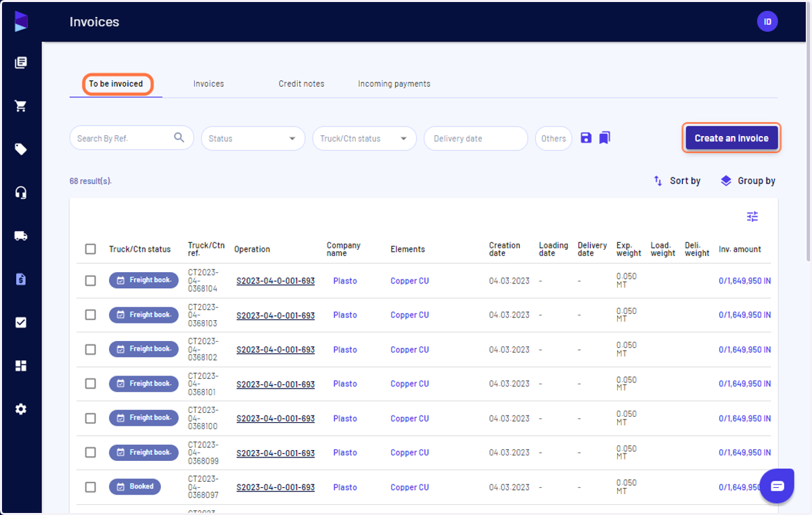
Task: Toggle the select-all header checkbox
Action: 91,249
